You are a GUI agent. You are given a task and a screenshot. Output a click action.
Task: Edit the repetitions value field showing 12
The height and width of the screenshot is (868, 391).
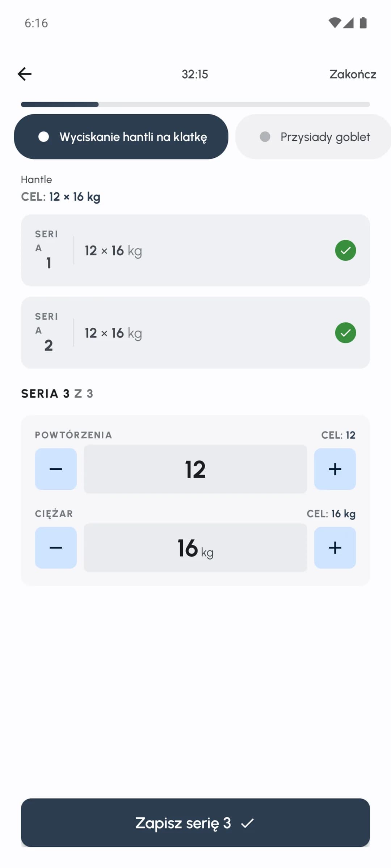point(195,469)
